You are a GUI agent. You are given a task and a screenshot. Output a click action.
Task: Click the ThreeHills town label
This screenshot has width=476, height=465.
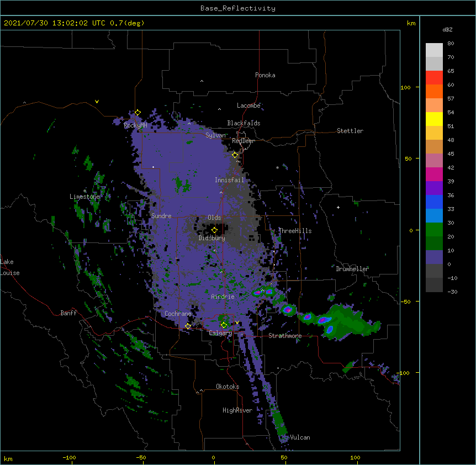click(x=295, y=231)
